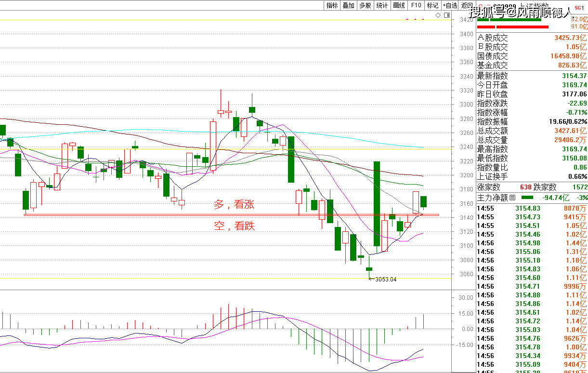Select the 跌家数 count 1572
Viewport: 588px width, 373px height.
(580, 187)
